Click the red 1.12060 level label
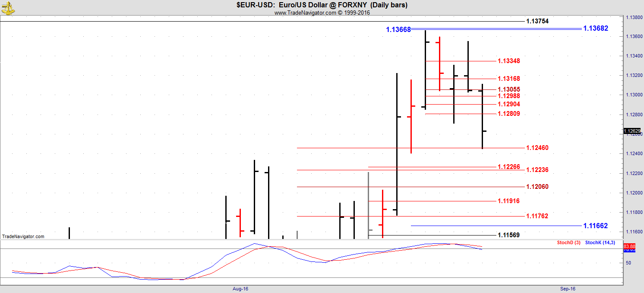The width and height of the screenshot is (644, 293). tap(537, 187)
